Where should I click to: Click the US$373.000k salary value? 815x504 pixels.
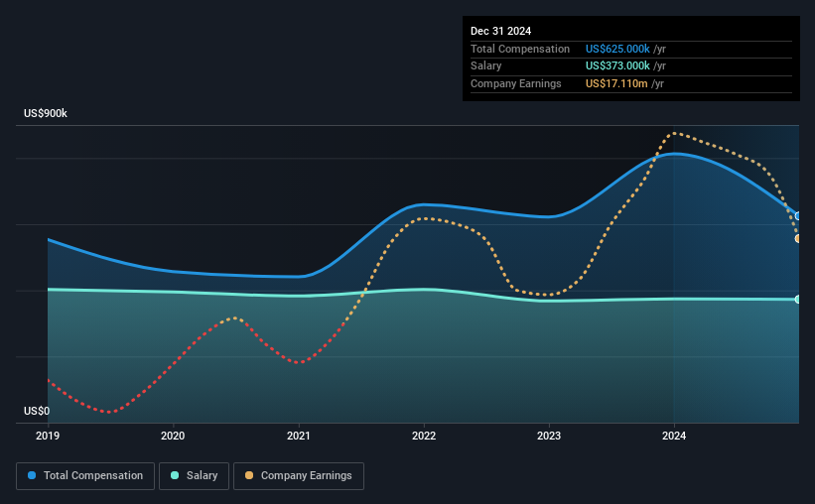[617, 66]
